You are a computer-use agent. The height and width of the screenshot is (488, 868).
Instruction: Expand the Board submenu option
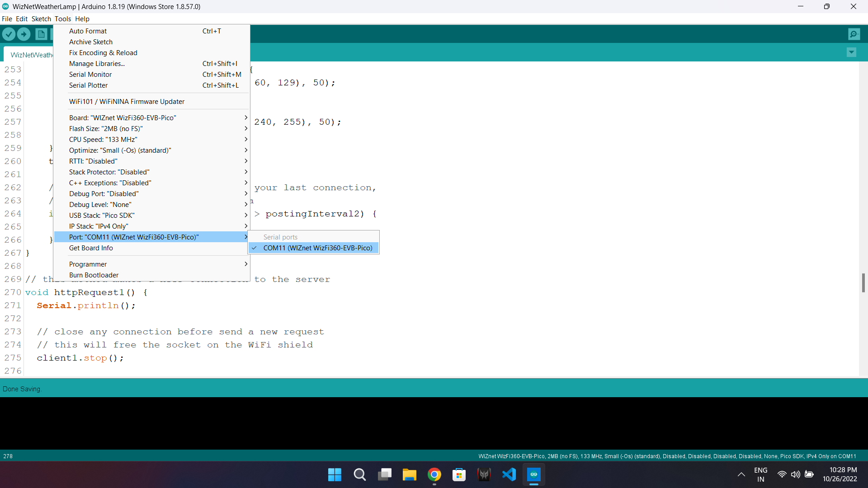[x=158, y=117]
